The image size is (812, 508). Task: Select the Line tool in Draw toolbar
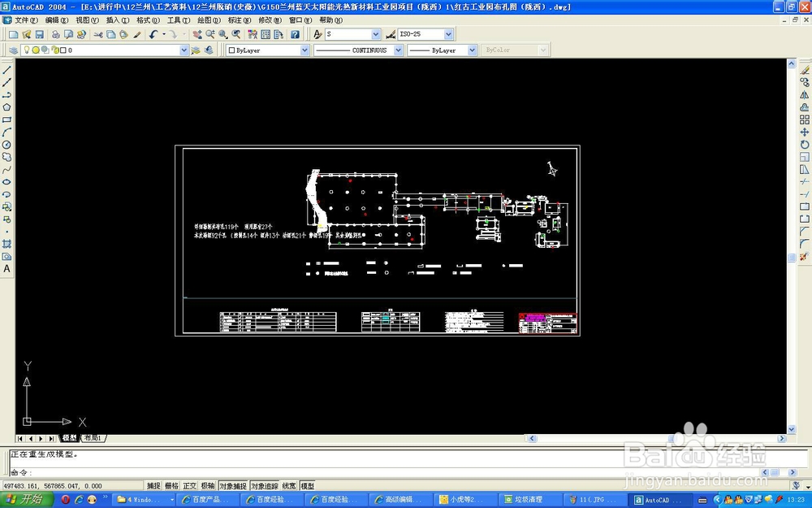(x=6, y=70)
